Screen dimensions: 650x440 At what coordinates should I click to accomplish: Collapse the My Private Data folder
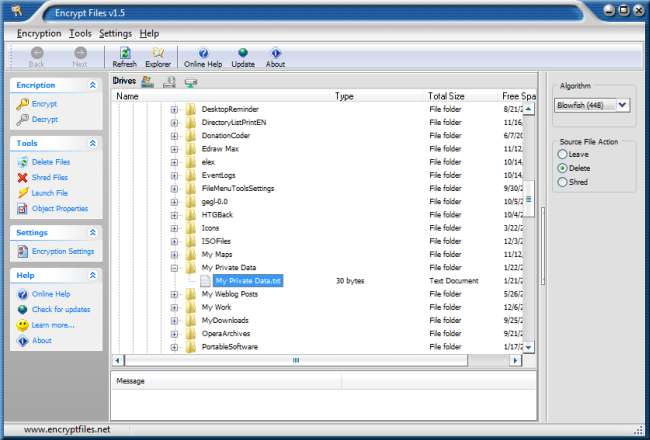point(174,268)
